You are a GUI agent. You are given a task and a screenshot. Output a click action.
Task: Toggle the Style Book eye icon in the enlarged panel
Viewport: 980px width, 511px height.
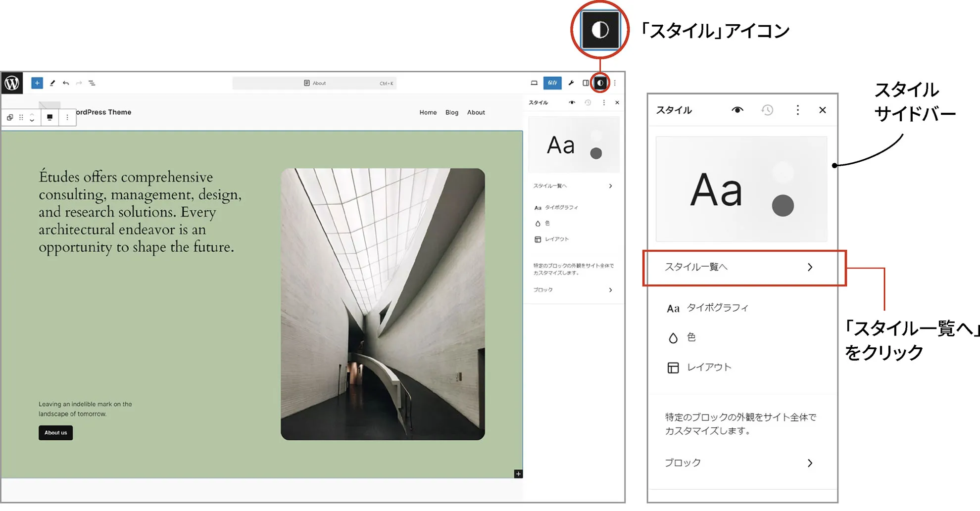tap(737, 110)
